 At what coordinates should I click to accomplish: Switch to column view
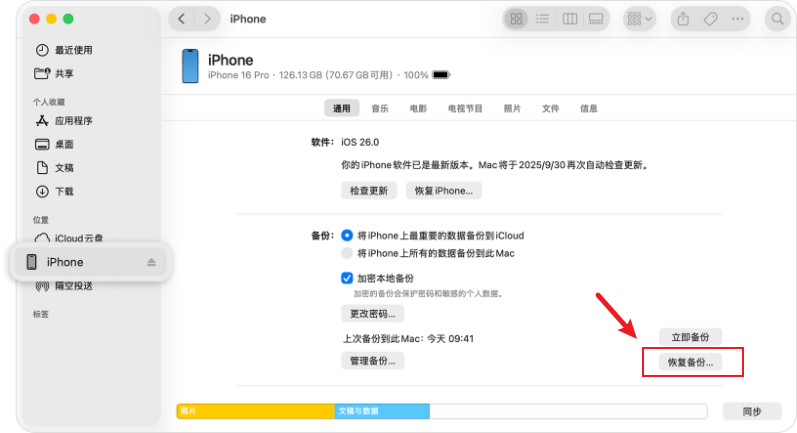click(570, 19)
